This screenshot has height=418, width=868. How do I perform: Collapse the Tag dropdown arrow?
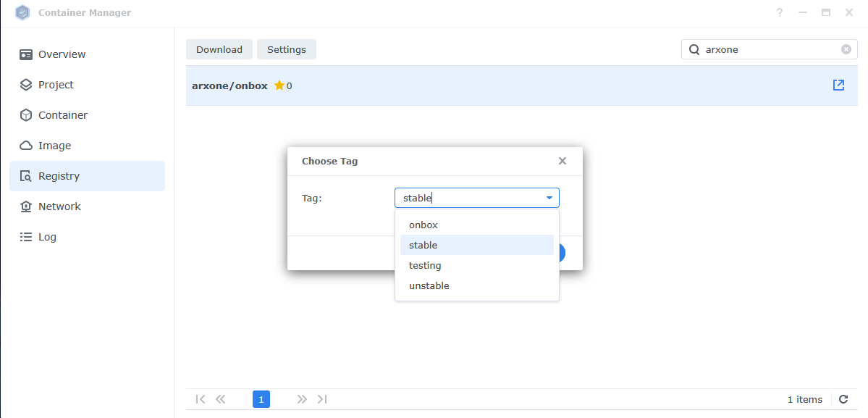coord(549,198)
